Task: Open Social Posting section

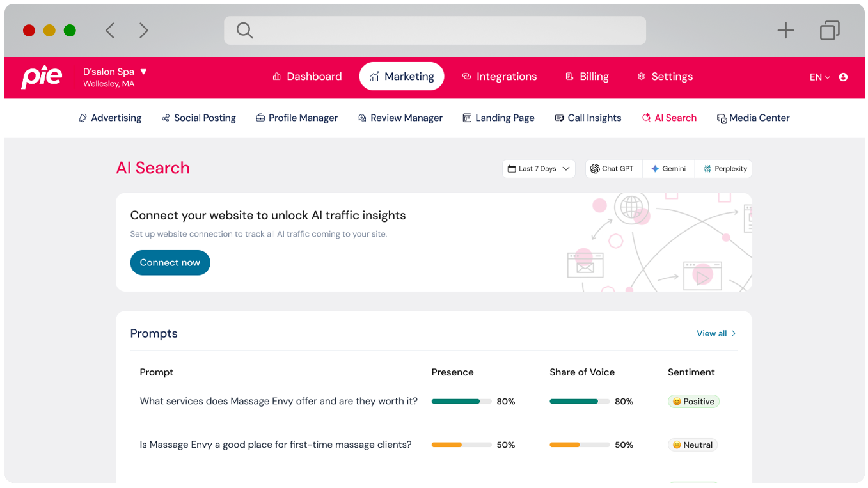Action: (199, 118)
